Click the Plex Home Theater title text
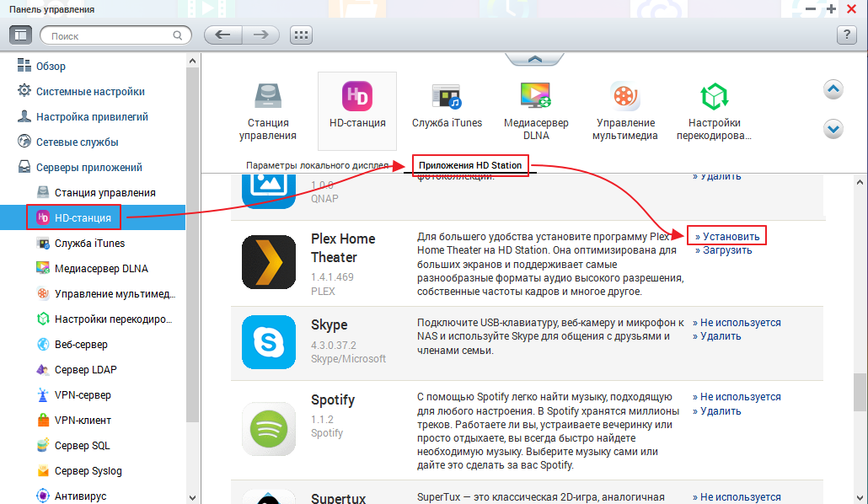868x504 pixels. point(343,248)
